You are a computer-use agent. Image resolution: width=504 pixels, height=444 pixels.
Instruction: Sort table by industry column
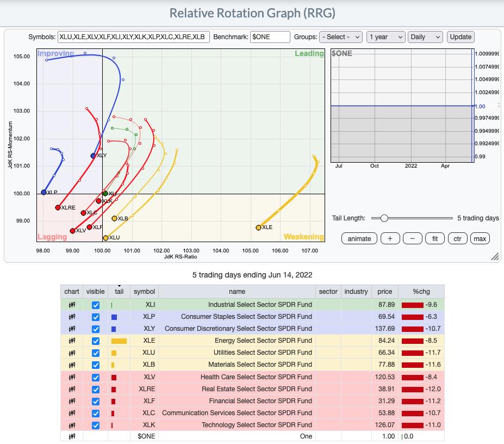tap(356, 292)
